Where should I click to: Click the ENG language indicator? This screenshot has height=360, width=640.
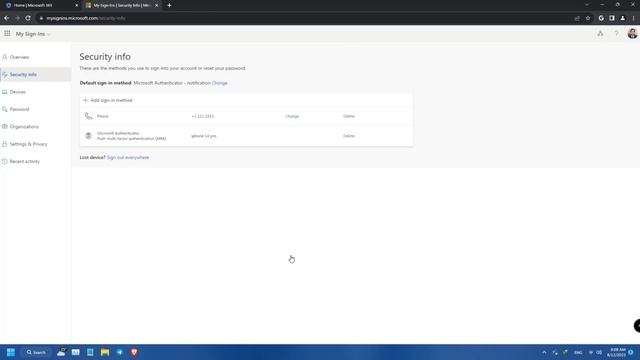point(578,352)
